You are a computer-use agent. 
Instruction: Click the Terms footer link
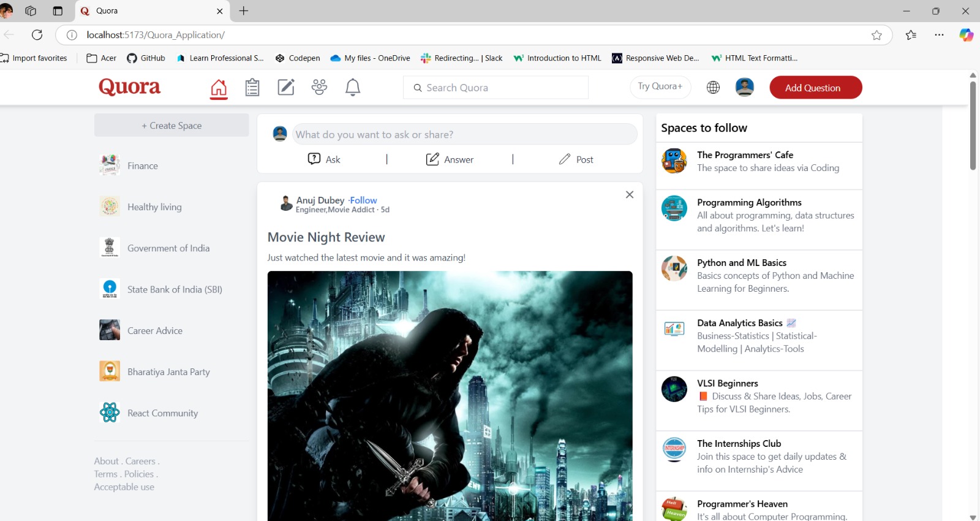[x=105, y=474]
